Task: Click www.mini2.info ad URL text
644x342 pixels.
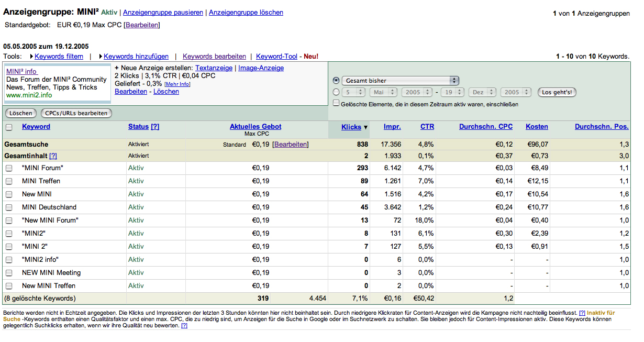Action: 29,96
